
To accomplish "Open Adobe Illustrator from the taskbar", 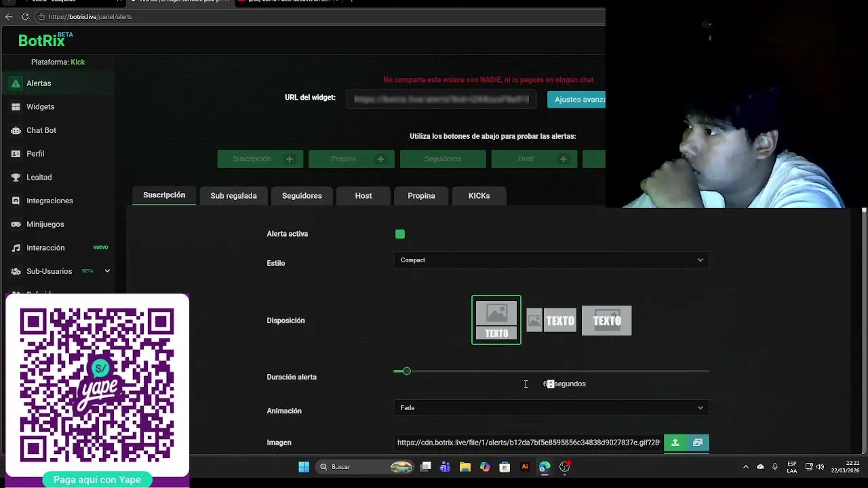I will (x=524, y=466).
